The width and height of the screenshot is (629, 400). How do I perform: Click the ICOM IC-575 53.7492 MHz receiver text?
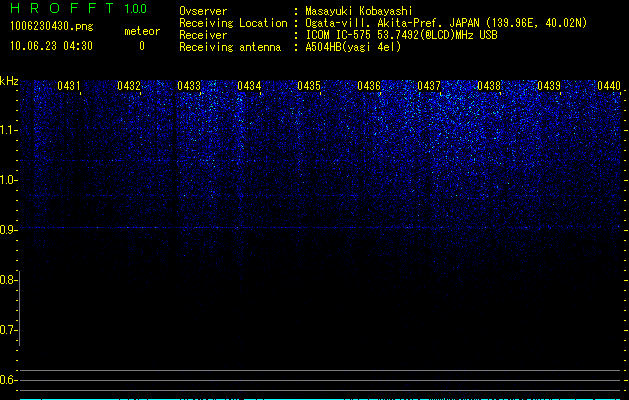point(401,35)
